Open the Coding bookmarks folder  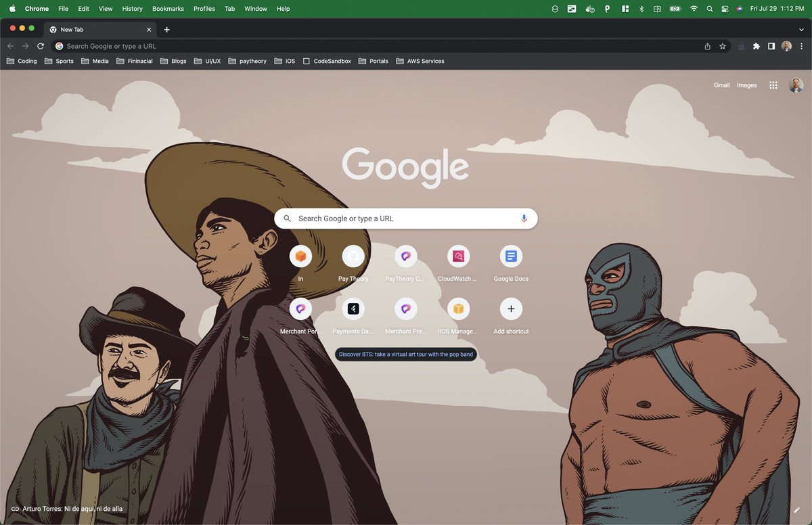(22, 61)
